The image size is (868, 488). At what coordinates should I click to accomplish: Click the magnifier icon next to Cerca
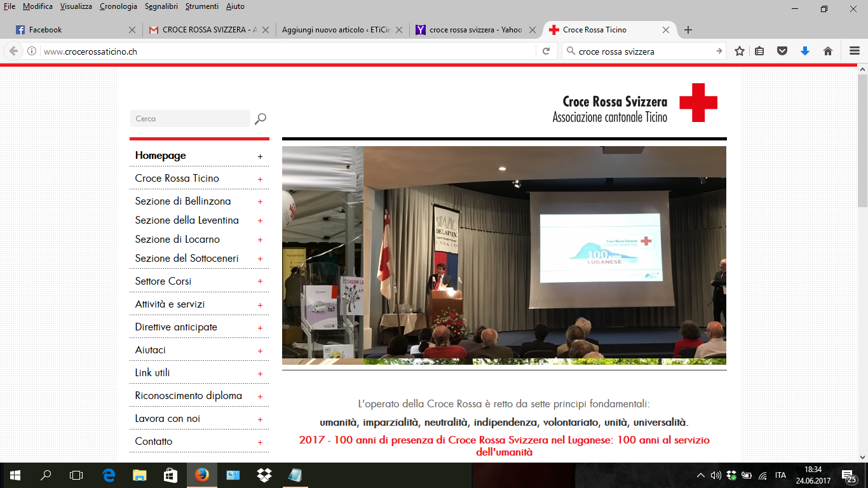point(260,119)
